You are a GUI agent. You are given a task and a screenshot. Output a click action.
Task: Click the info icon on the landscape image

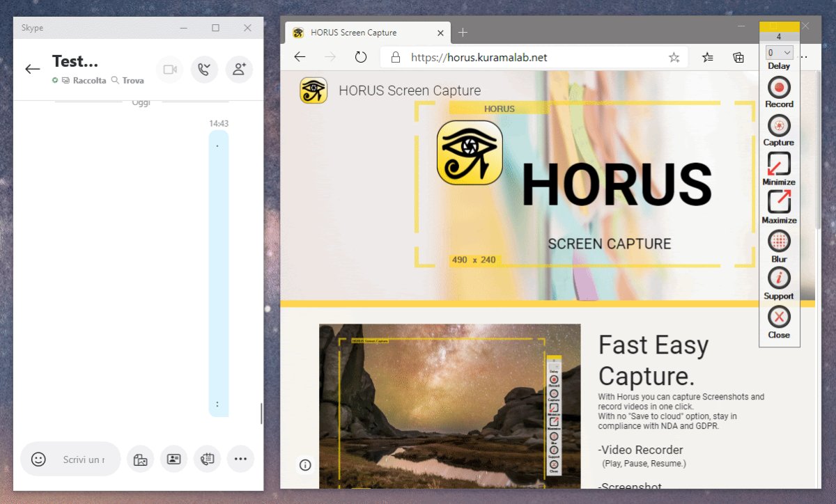coord(305,465)
